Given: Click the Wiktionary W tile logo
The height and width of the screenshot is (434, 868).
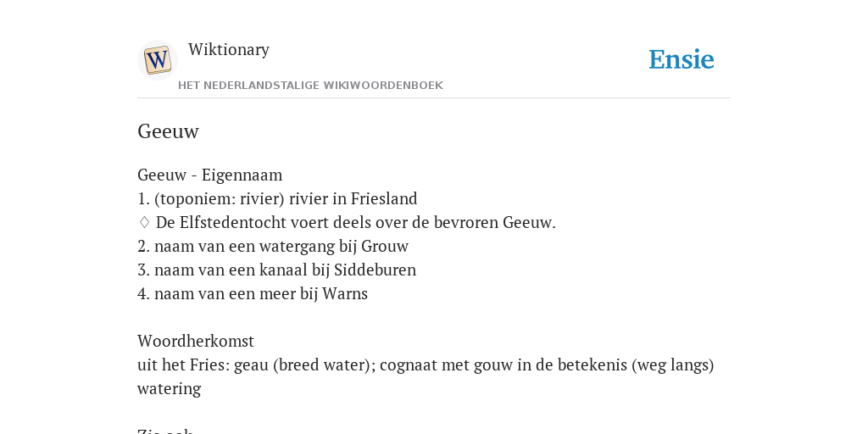Looking at the screenshot, I should click(157, 60).
